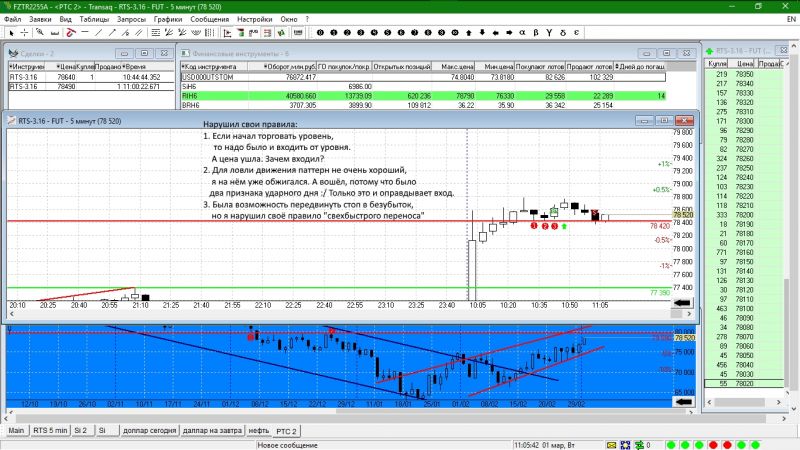The height and width of the screenshot is (450, 800).
Task: Click the green leaf chart toolbar icon
Action: tap(281, 33)
